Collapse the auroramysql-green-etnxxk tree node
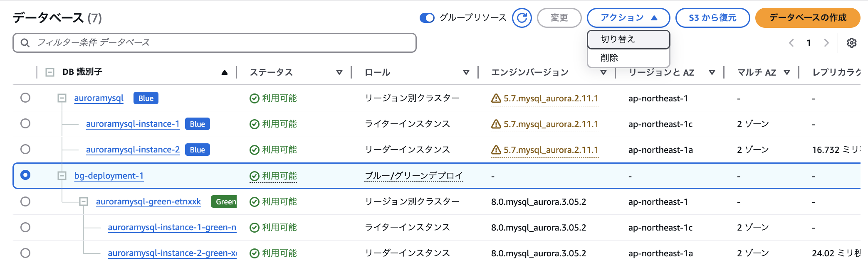868x280 pixels. click(84, 201)
